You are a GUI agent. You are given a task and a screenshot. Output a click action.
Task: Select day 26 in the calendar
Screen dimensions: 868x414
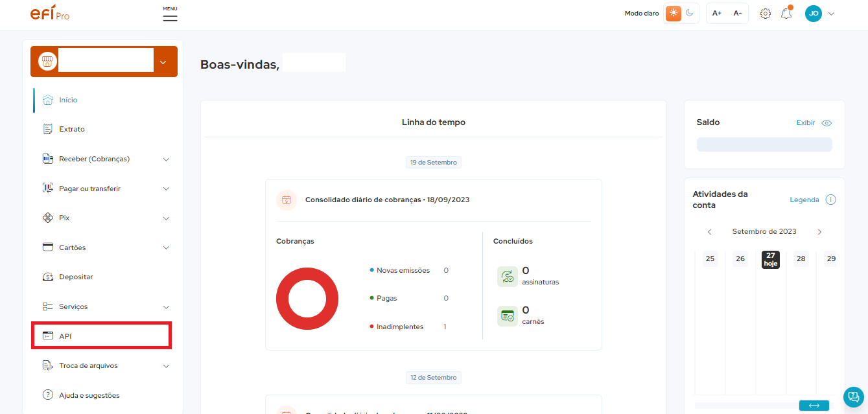(740, 259)
